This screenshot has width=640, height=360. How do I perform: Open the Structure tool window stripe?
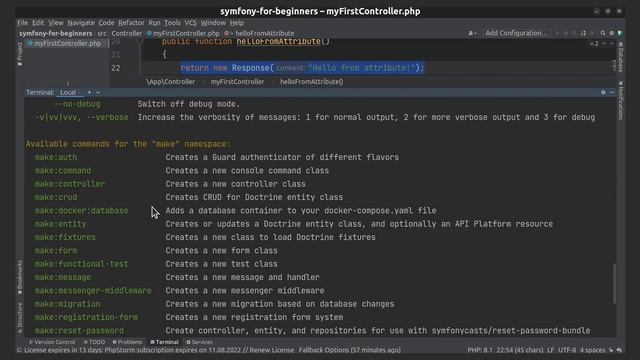pyautogui.click(x=20, y=317)
